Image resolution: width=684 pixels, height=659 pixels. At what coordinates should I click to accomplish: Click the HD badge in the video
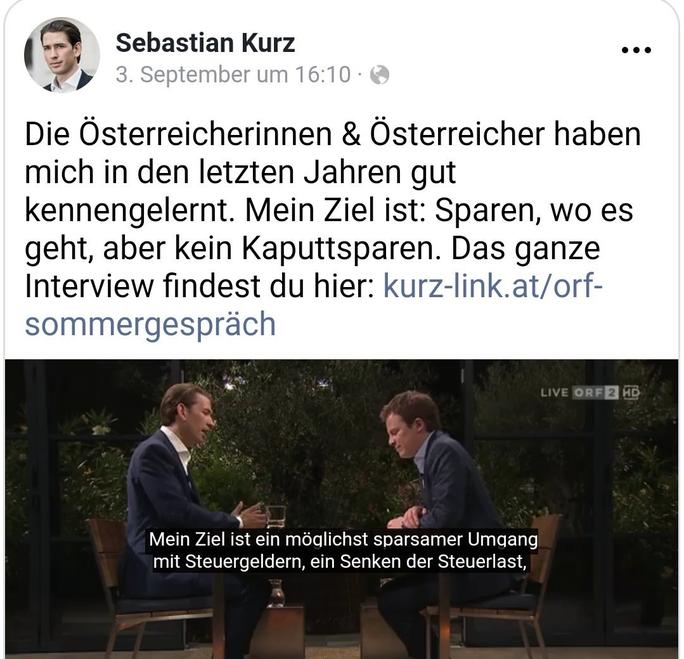point(631,393)
